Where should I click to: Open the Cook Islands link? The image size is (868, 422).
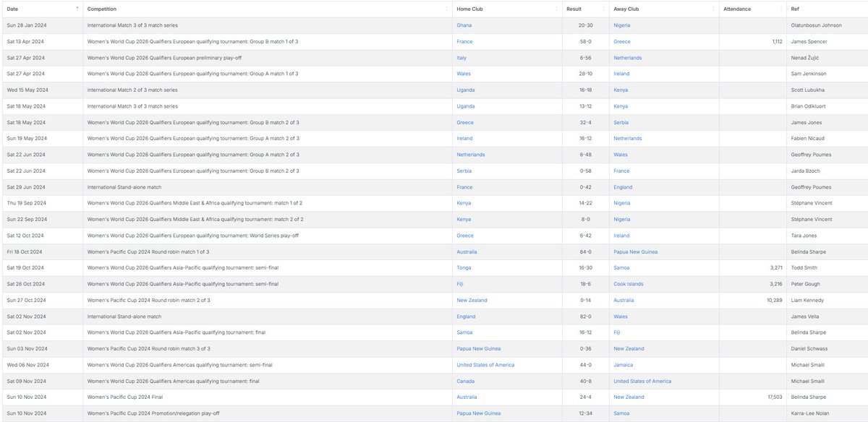tap(629, 283)
